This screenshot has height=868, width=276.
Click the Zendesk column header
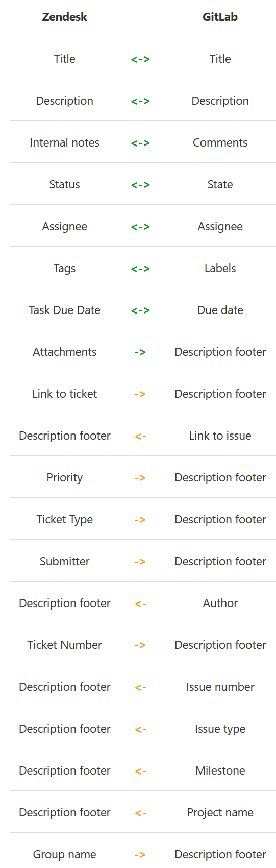64,17
